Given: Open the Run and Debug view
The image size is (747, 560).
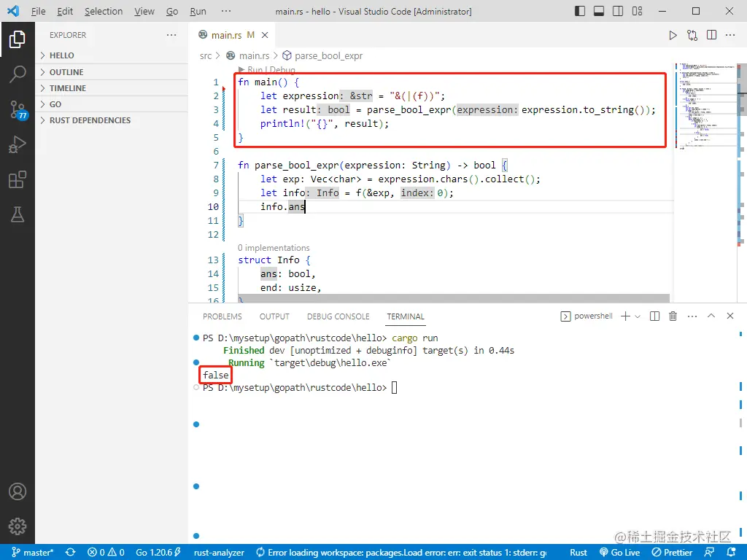Looking at the screenshot, I should tap(18, 144).
